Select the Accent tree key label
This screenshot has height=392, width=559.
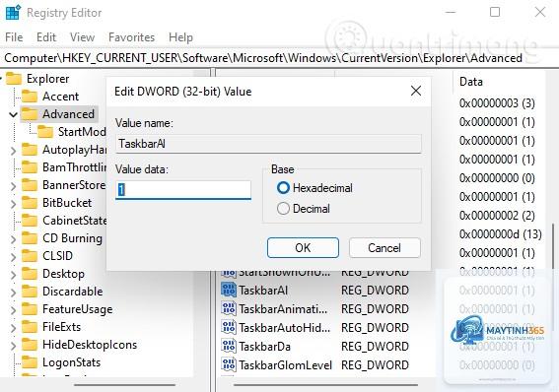[60, 97]
